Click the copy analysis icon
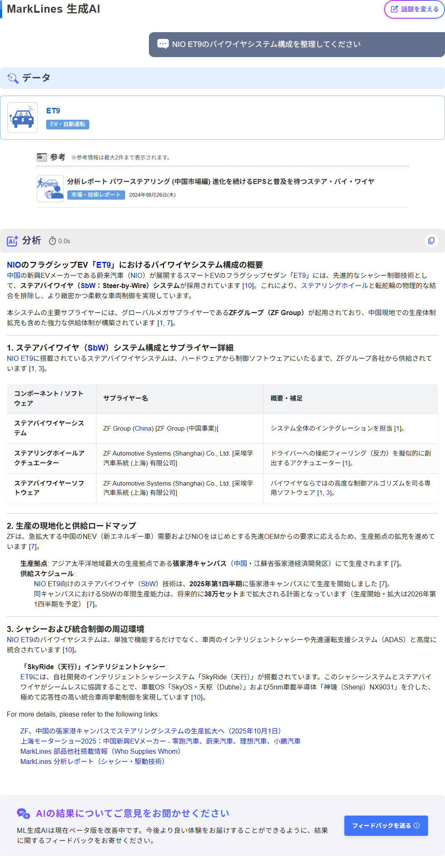445x868 pixels. coord(431,241)
